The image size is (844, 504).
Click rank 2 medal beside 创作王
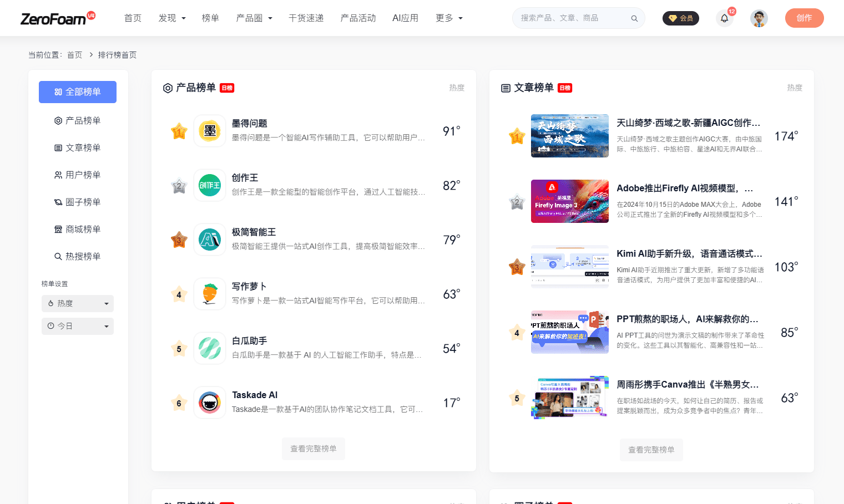click(179, 186)
